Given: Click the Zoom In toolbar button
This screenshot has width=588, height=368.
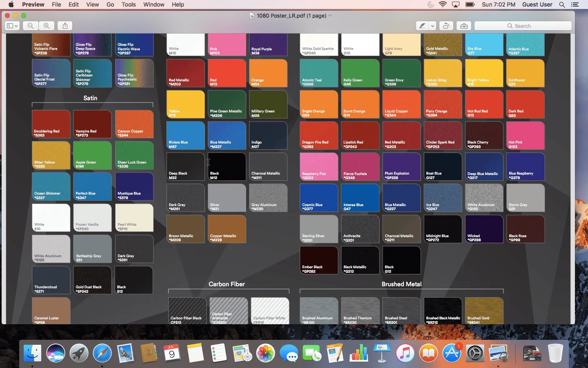Looking at the screenshot, I should point(47,26).
